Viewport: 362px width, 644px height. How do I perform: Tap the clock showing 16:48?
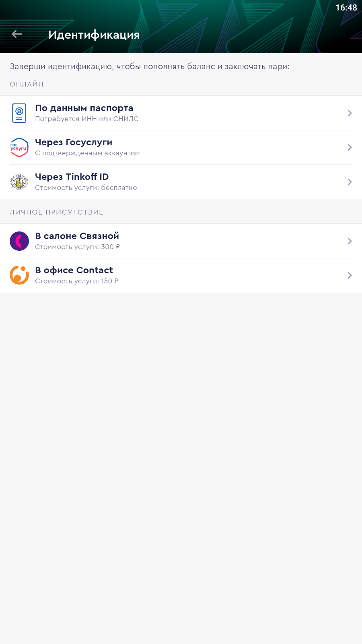pos(346,8)
